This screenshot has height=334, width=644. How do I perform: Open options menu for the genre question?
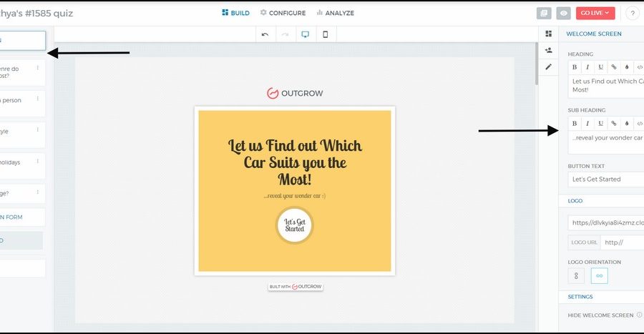point(38,69)
